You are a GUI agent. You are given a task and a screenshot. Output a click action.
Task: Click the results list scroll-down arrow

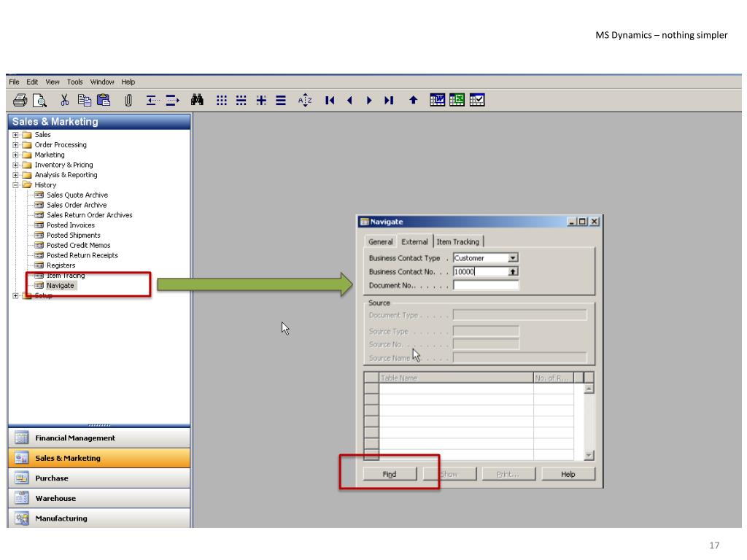(x=589, y=455)
